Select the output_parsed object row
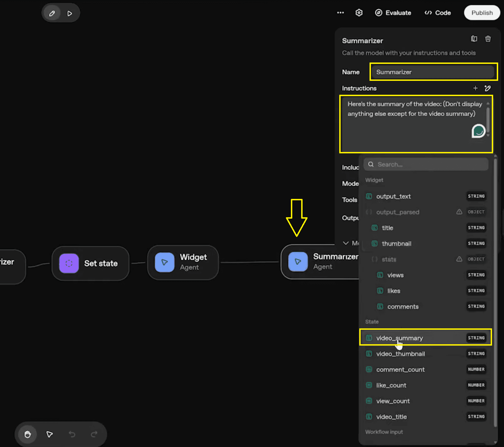Screen dimensions: 504x447 tap(426, 212)
